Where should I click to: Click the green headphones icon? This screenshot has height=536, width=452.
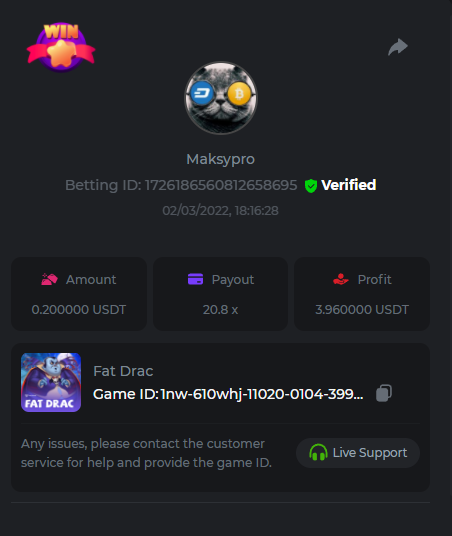(x=318, y=452)
